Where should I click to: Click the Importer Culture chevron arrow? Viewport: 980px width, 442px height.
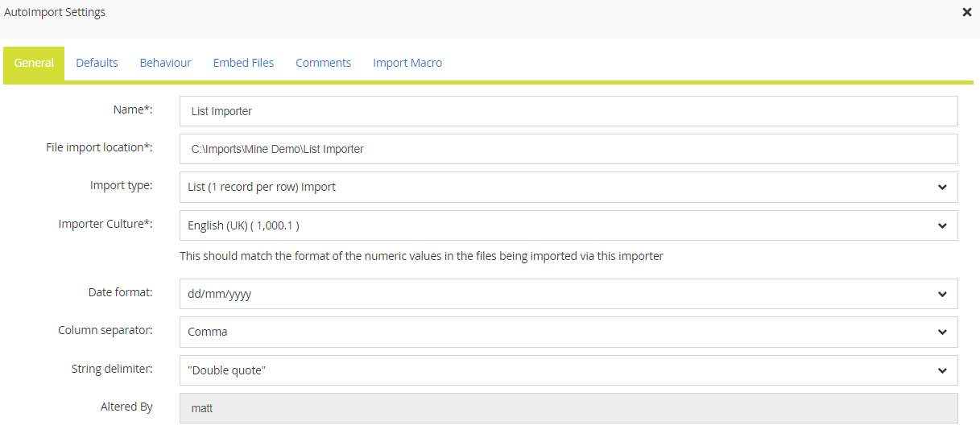pos(942,225)
